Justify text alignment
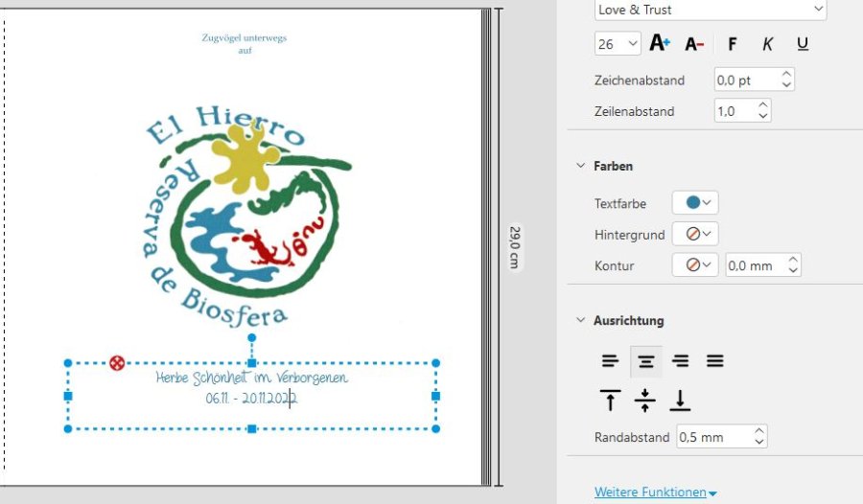The width and height of the screenshot is (863, 504). pos(715,361)
